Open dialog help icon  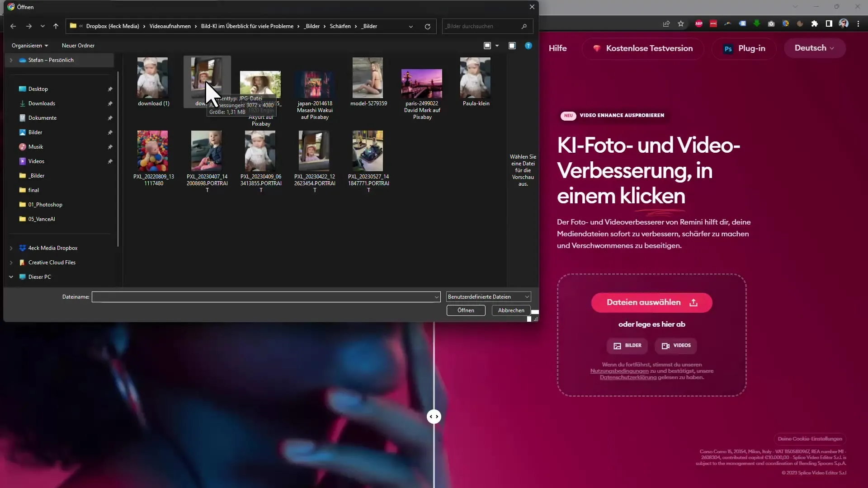[528, 46]
